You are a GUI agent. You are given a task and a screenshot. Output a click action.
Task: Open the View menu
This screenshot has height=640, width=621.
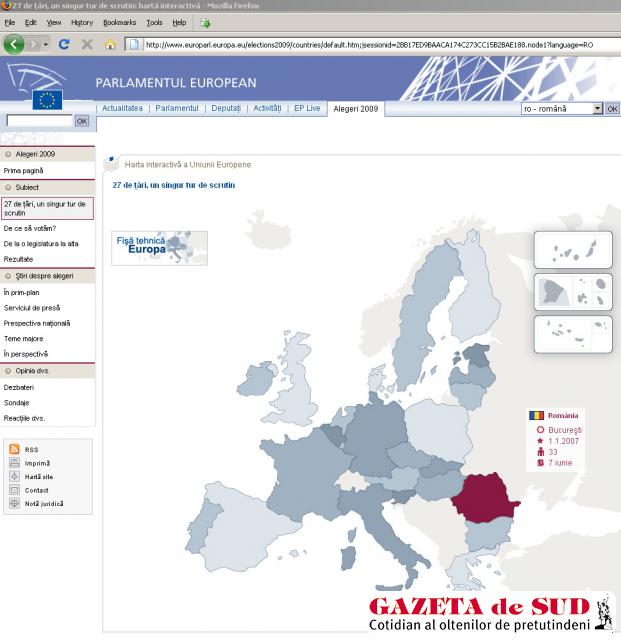[53, 23]
